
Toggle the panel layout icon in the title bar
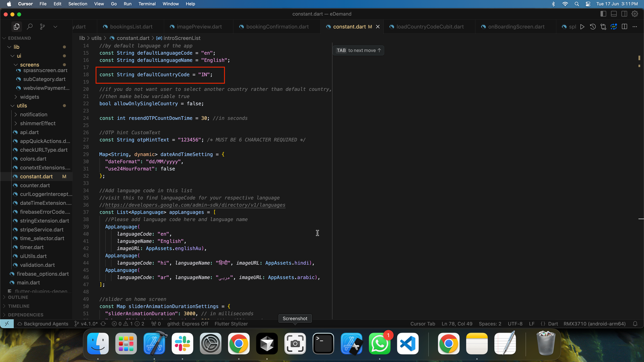(614, 13)
